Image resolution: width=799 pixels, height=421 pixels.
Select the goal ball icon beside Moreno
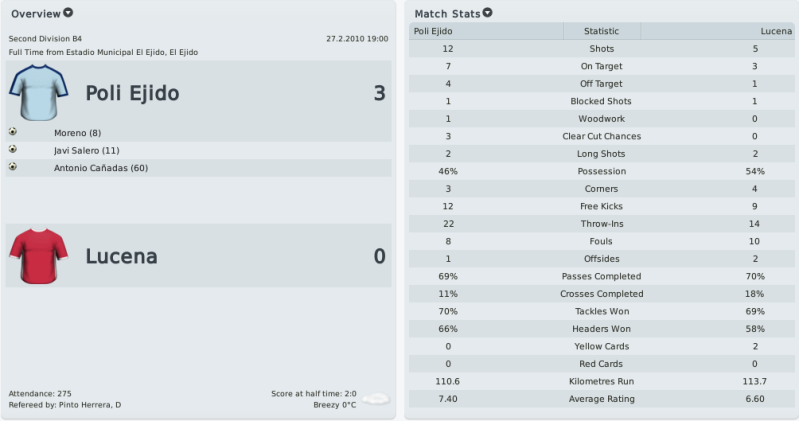[x=13, y=132]
